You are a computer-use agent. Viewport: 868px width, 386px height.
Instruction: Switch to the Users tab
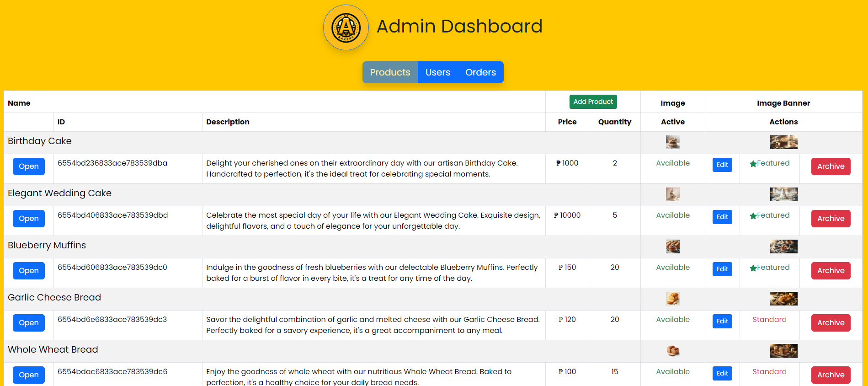(438, 72)
